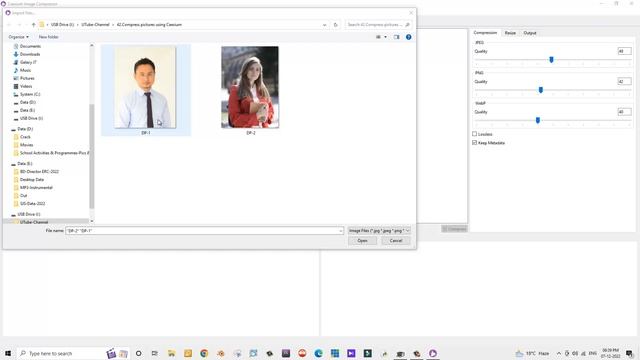Open Videos in the navigation pane
Image resolution: width=640 pixels, height=360 pixels.
[x=26, y=86]
